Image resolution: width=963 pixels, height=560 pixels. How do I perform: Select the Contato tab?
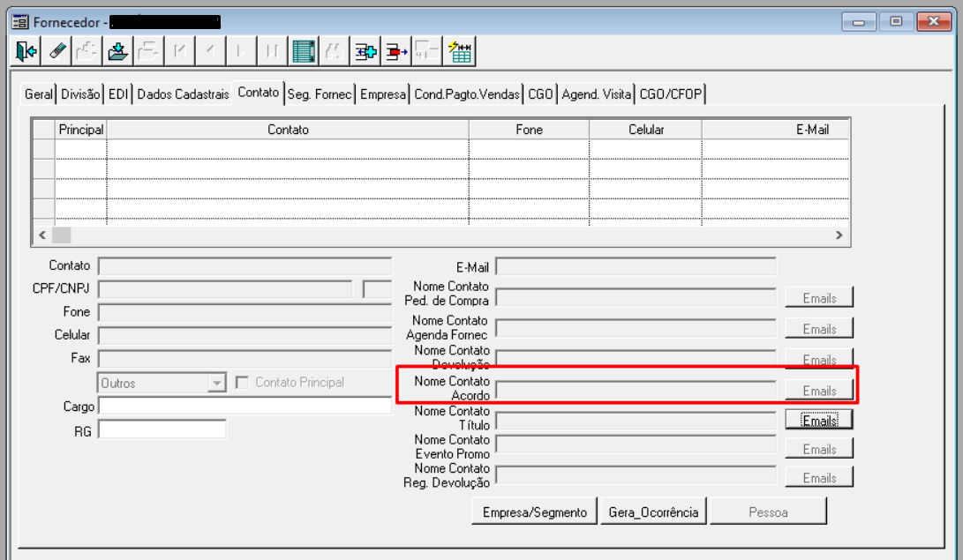pos(258,92)
